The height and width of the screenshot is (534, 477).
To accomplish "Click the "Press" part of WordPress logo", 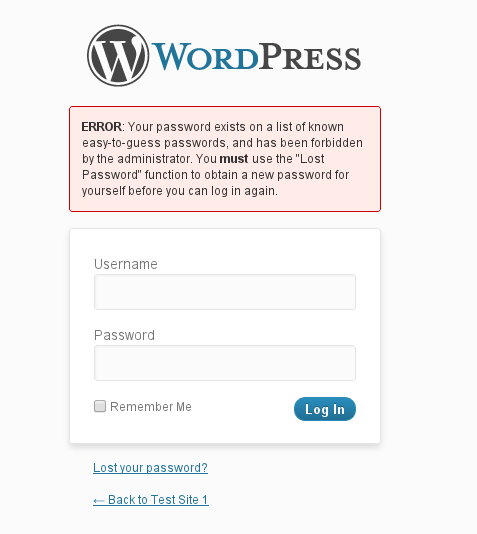I will [309, 57].
